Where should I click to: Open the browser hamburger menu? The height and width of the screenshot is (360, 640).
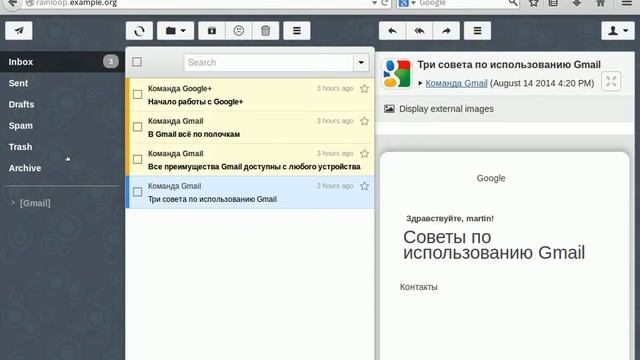click(x=627, y=3)
